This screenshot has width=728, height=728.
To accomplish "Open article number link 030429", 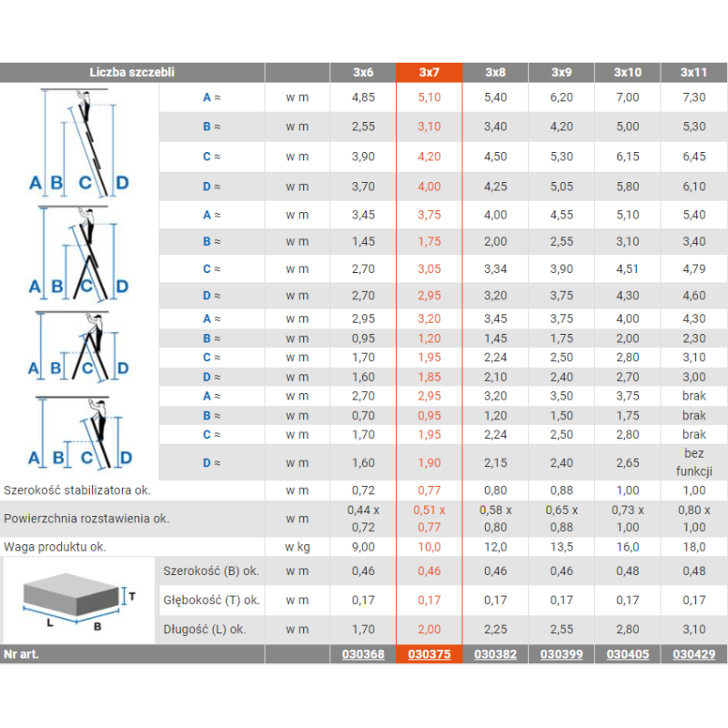I will [694, 654].
